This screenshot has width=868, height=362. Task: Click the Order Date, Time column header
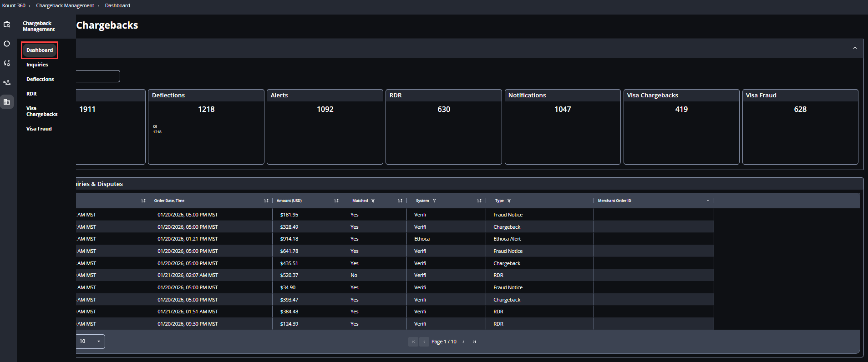169,201
